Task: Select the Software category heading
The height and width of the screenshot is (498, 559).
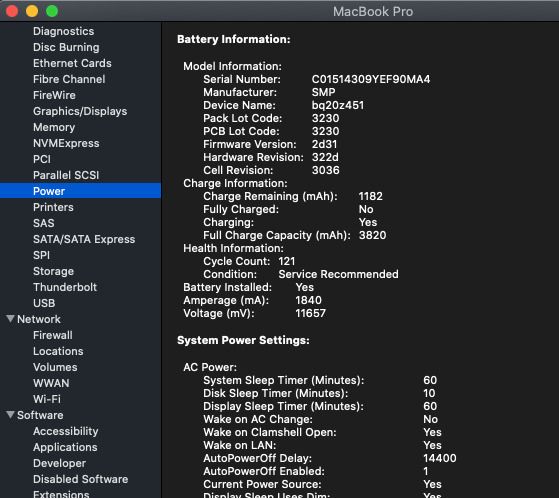Action: (40, 415)
